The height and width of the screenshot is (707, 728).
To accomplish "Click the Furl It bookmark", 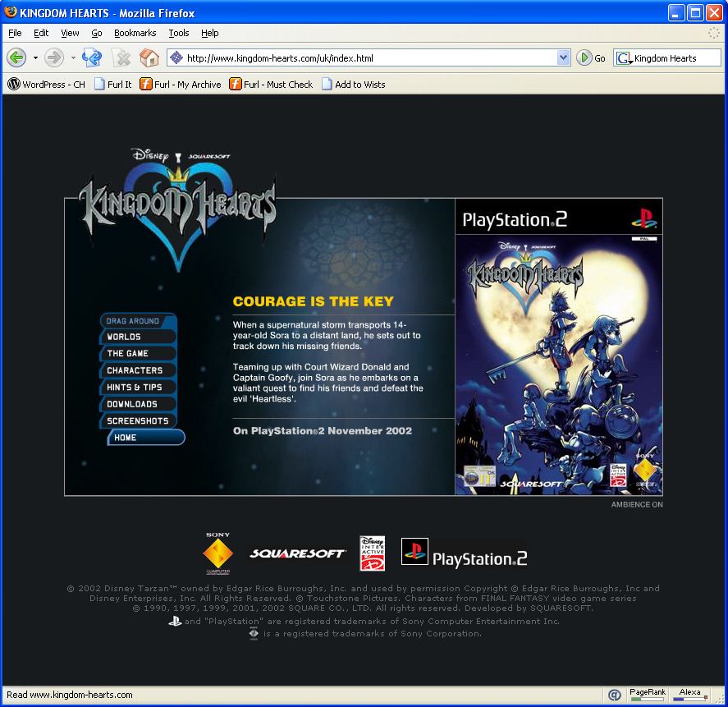I will [112, 84].
